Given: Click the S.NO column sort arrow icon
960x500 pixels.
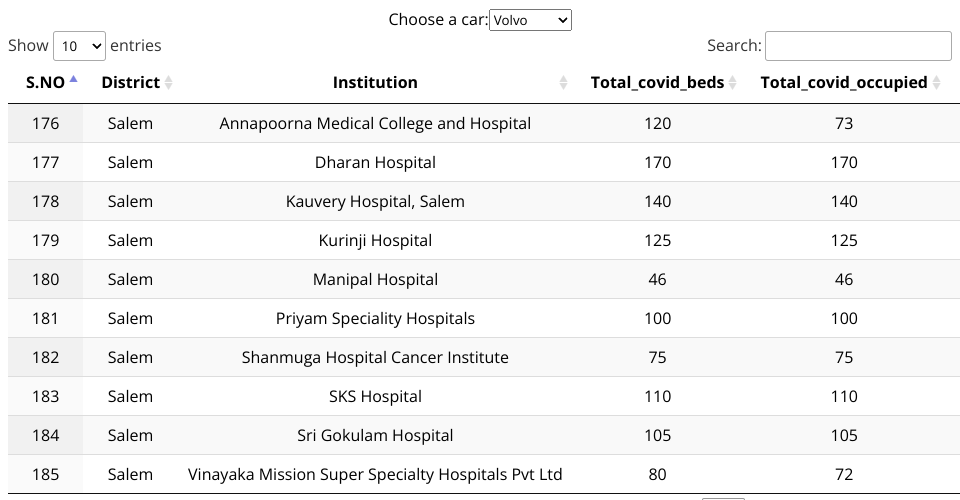Looking at the screenshot, I should (x=74, y=81).
